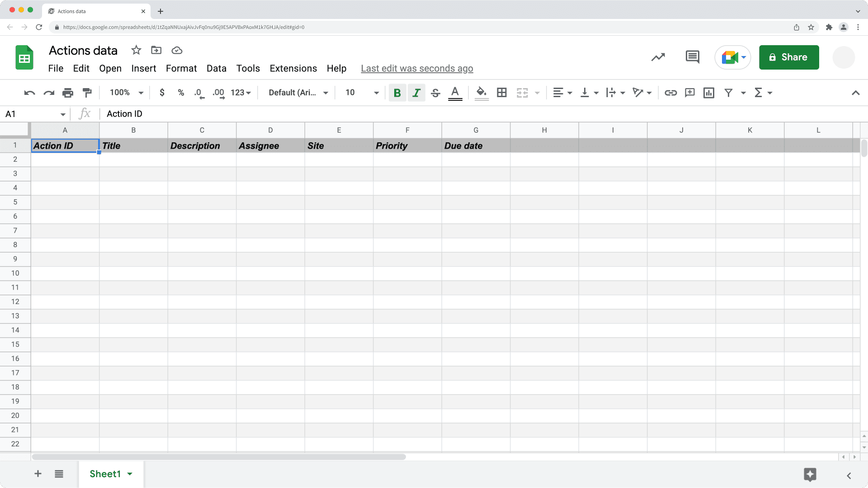Click the green Share button

coord(788,57)
